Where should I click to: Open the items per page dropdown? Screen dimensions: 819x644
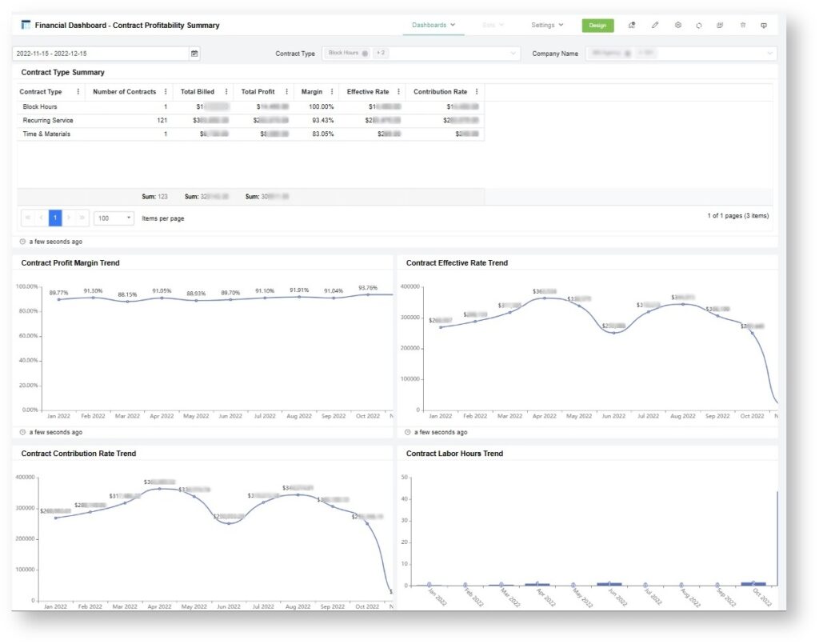111,217
